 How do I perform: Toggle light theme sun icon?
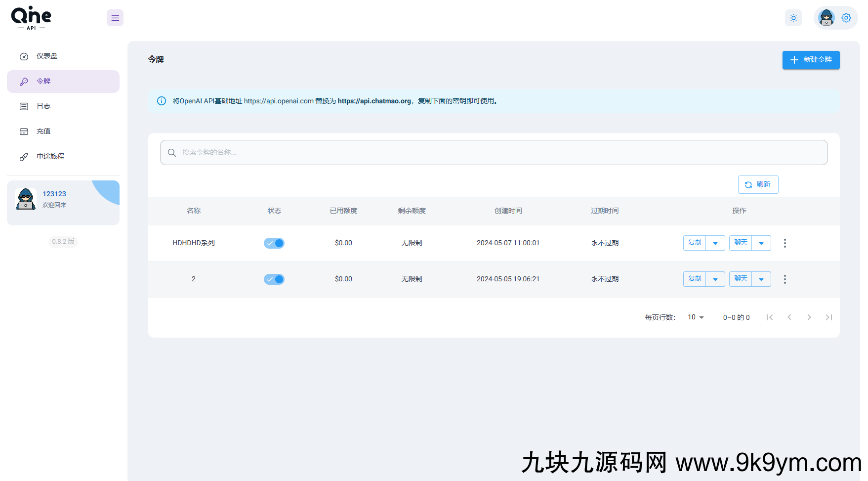tap(793, 18)
